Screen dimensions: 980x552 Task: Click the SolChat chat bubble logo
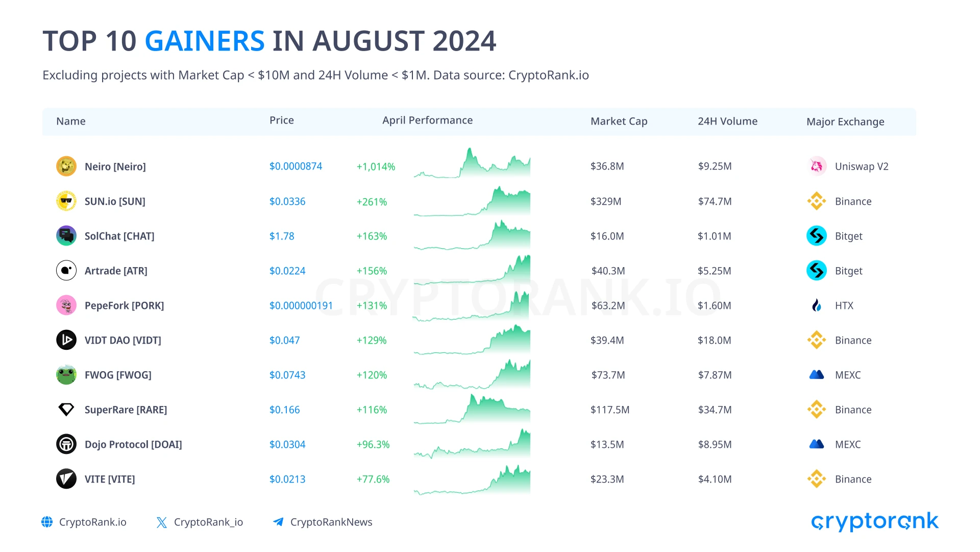[66, 236]
